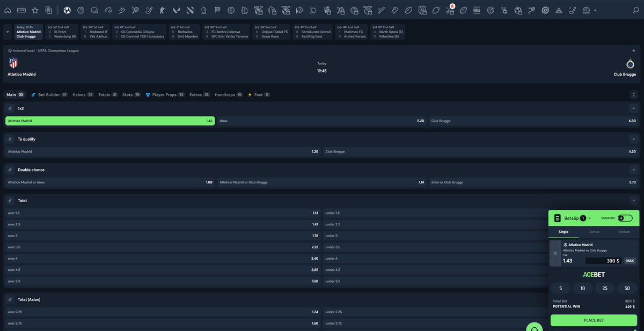Set quick stake to 50
Image resolution: width=644 pixels, height=331 pixels.
[x=627, y=288]
